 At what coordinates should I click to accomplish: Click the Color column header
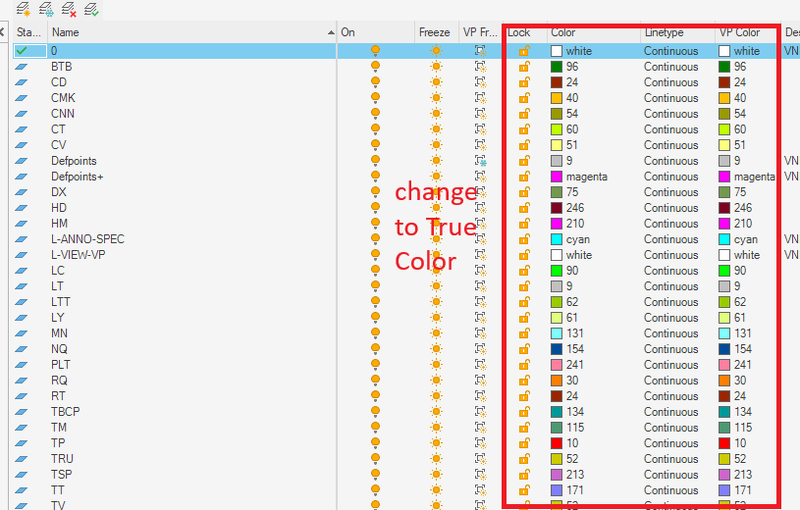tap(563, 32)
